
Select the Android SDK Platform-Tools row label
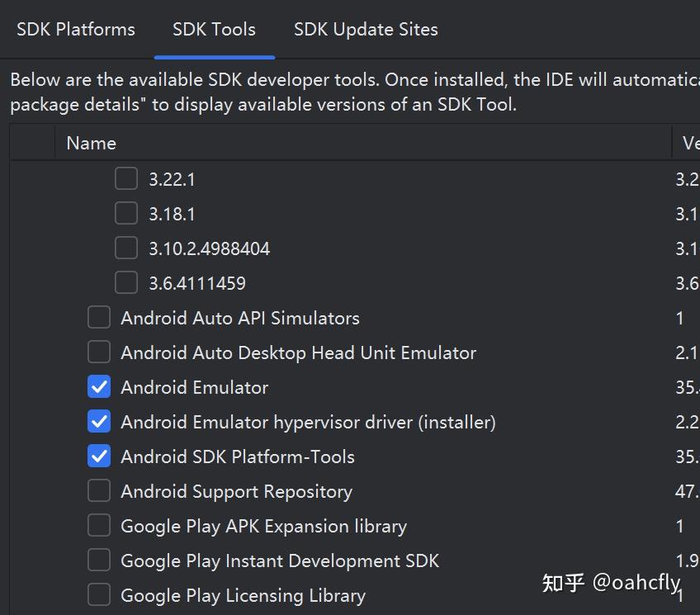pyautogui.click(x=237, y=456)
